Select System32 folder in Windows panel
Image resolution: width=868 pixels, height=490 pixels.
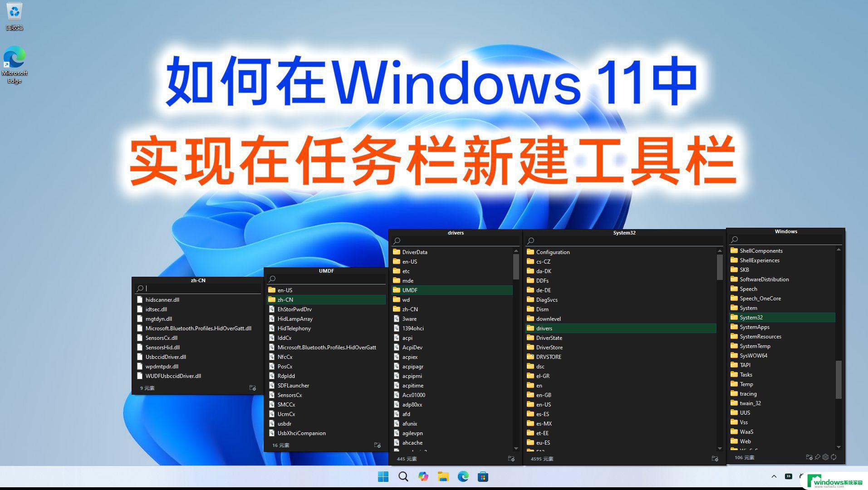(x=782, y=318)
